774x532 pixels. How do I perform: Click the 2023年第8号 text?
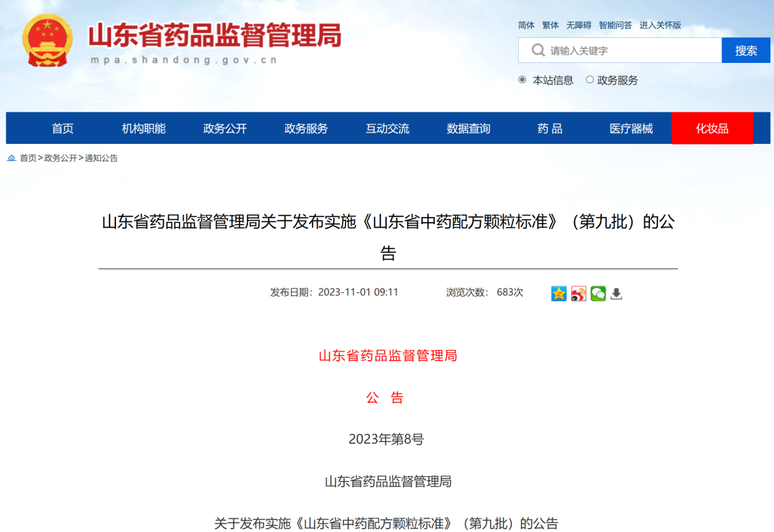pyautogui.click(x=386, y=439)
